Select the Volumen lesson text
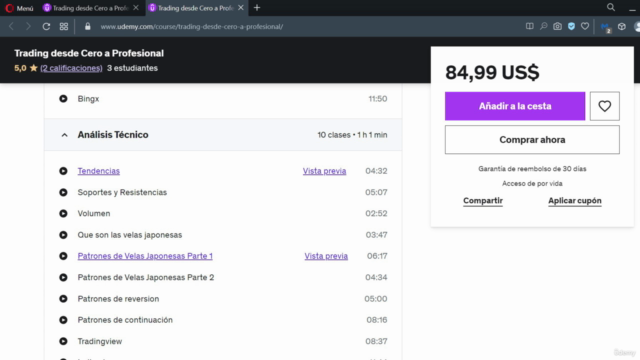640x360 pixels. click(x=94, y=213)
